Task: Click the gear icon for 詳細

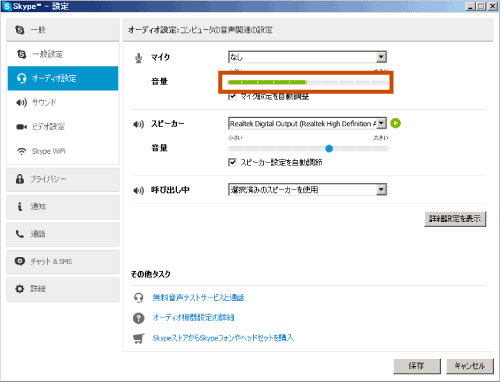Action: tap(20, 289)
